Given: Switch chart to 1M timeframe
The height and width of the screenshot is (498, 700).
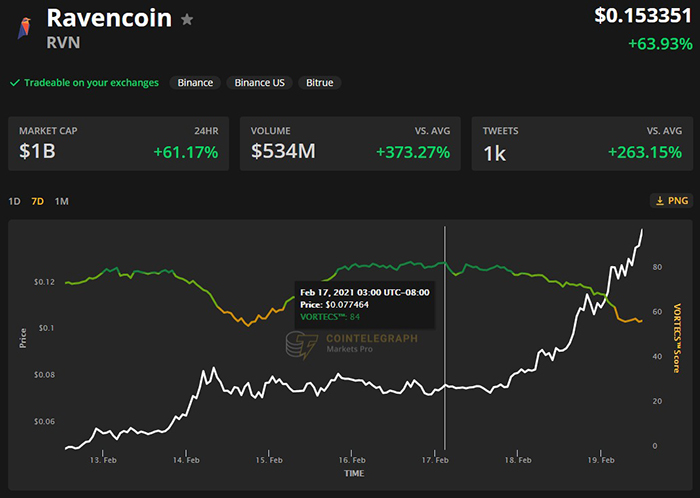Looking at the screenshot, I should pos(62,201).
